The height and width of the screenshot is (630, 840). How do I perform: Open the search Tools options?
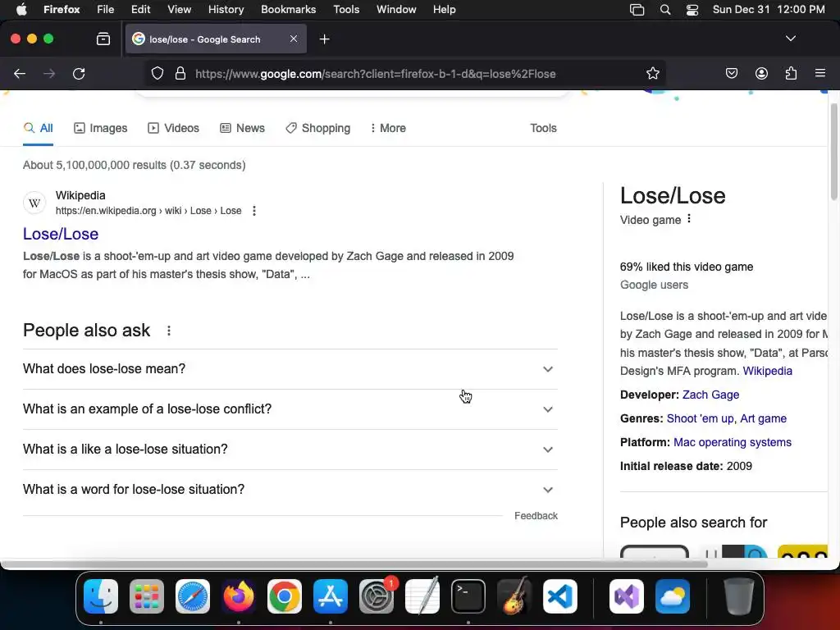[543, 128]
